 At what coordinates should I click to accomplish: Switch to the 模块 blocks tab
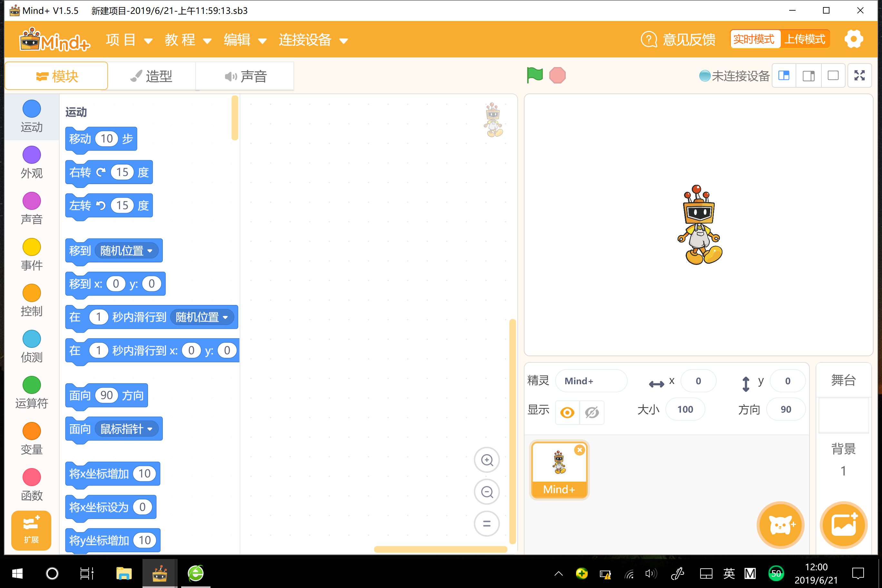57,76
